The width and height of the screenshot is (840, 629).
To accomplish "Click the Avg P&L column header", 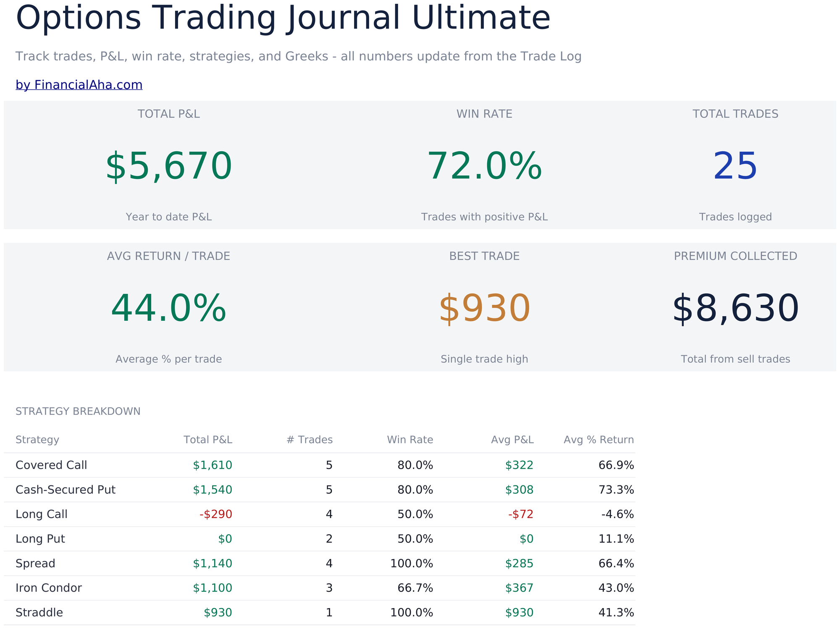I will [512, 440].
